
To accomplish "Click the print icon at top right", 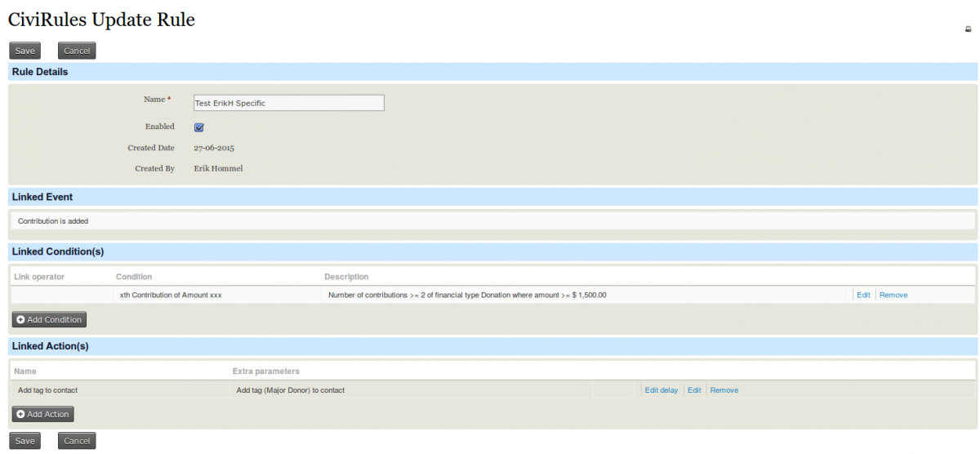I will (x=969, y=29).
